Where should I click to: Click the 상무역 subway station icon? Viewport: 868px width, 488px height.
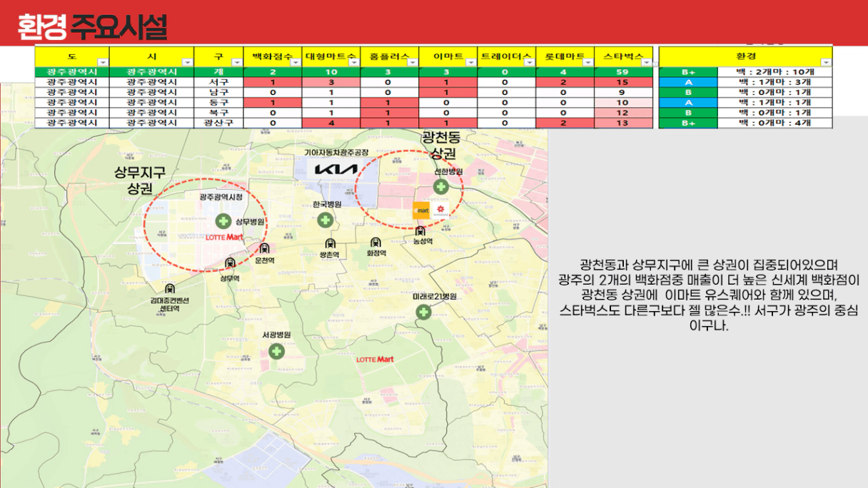[x=229, y=264]
